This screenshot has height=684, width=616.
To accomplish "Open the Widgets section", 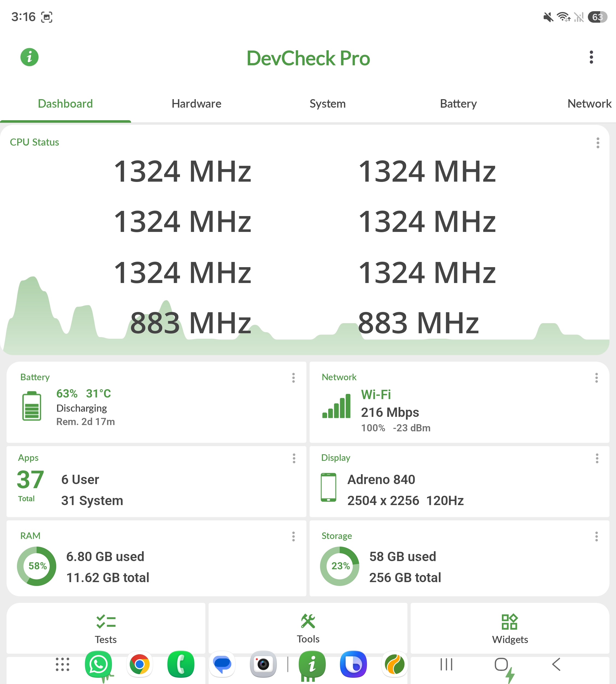I will click(x=510, y=629).
